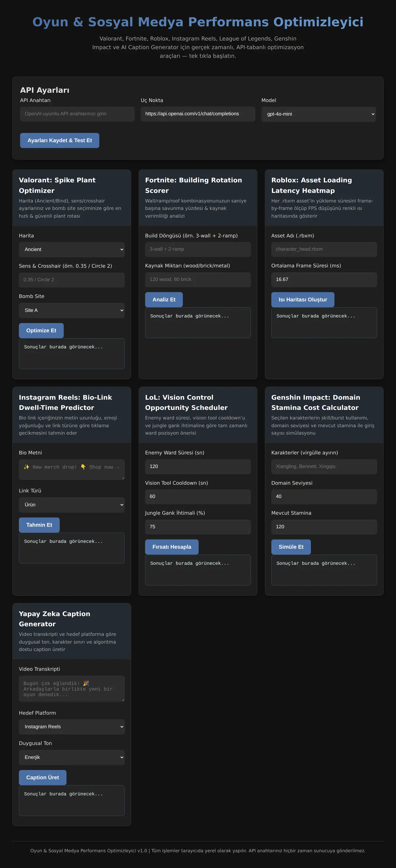The width and height of the screenshot is (396, 868).
Task: Focus the Jungle Gank İhtimali field
Action: coord(198,527)
